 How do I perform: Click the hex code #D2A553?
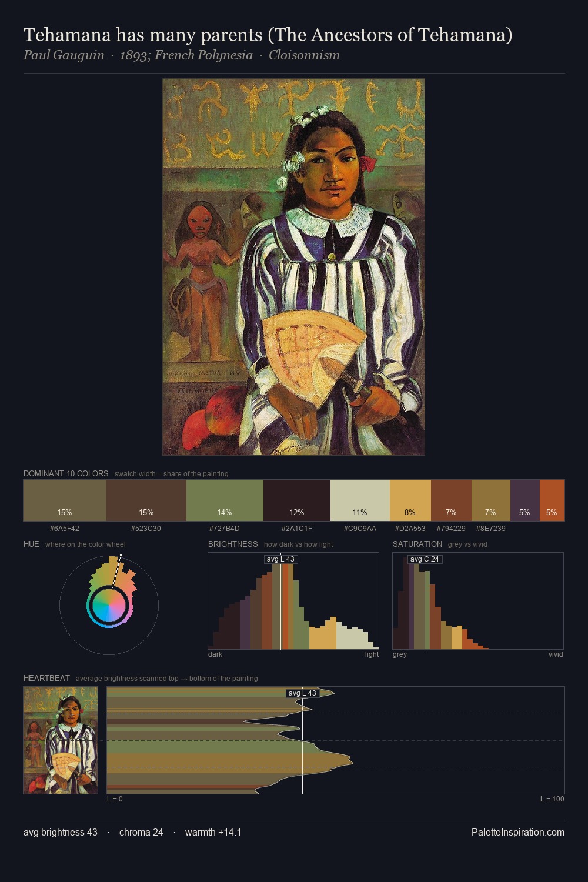[x=410, y=529]
